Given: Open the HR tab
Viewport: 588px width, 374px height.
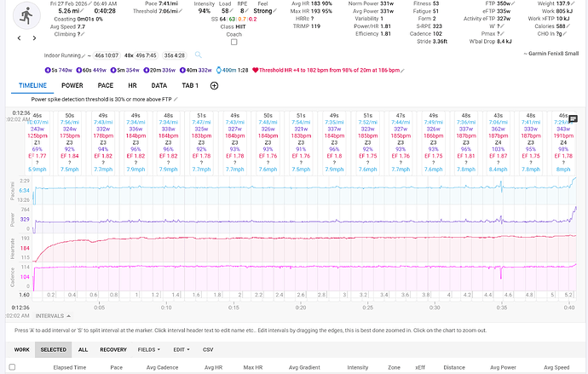Looking at the screenshot, I should tap(131, 85).
